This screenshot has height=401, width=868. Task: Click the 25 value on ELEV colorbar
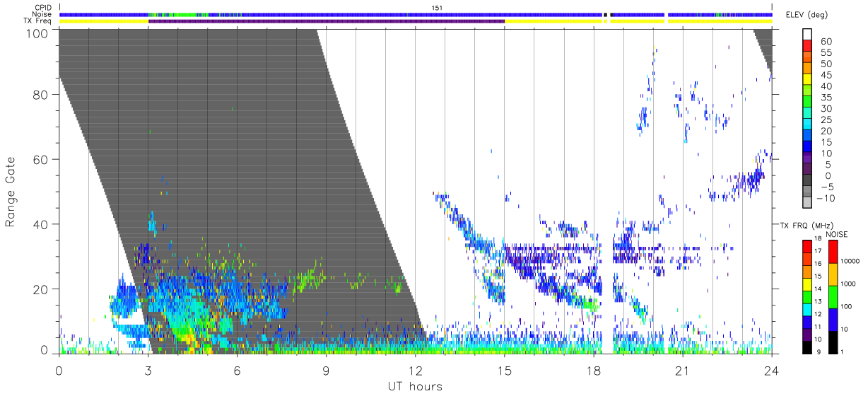click(x=826, y=120)
